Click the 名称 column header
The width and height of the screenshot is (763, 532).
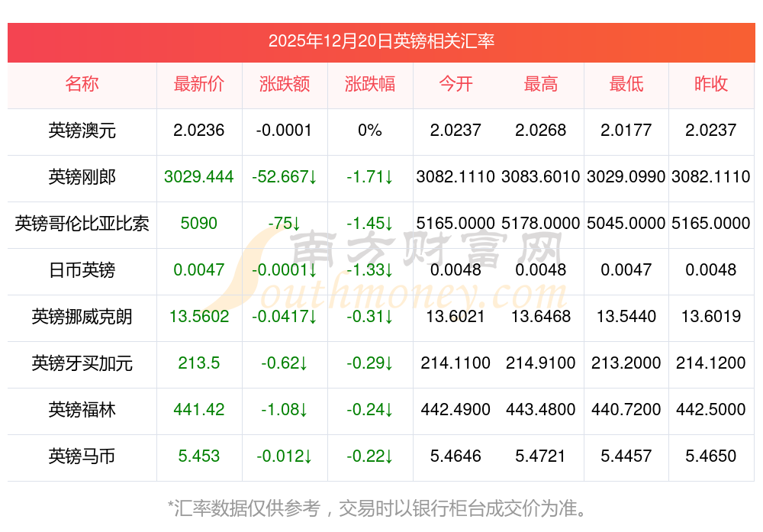tap(82, 85)
